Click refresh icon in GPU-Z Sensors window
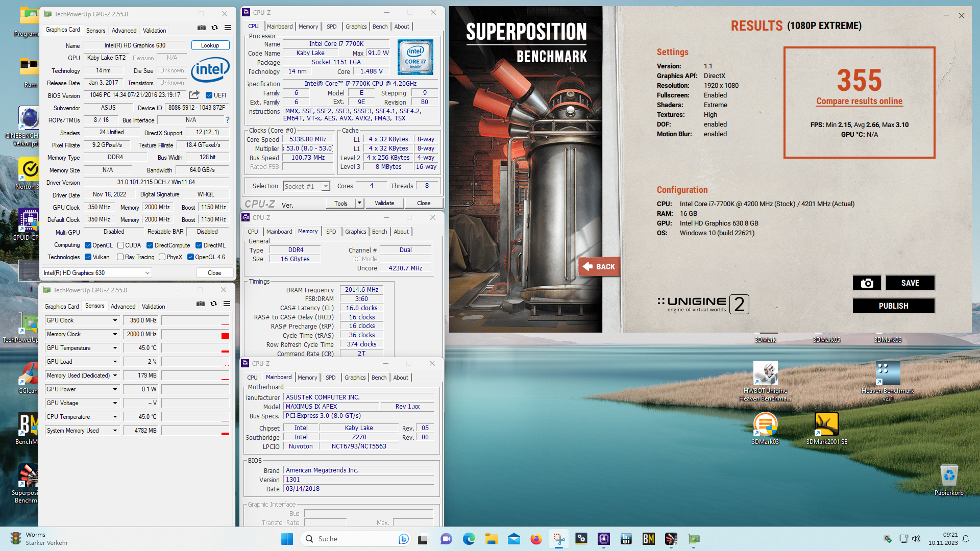Screen dimensions: 980x551 pyautogui.click(x=214, y=304)
